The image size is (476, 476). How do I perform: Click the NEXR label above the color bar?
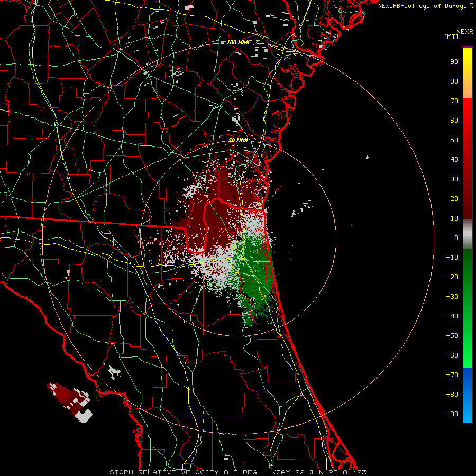(x=465, y=32)
